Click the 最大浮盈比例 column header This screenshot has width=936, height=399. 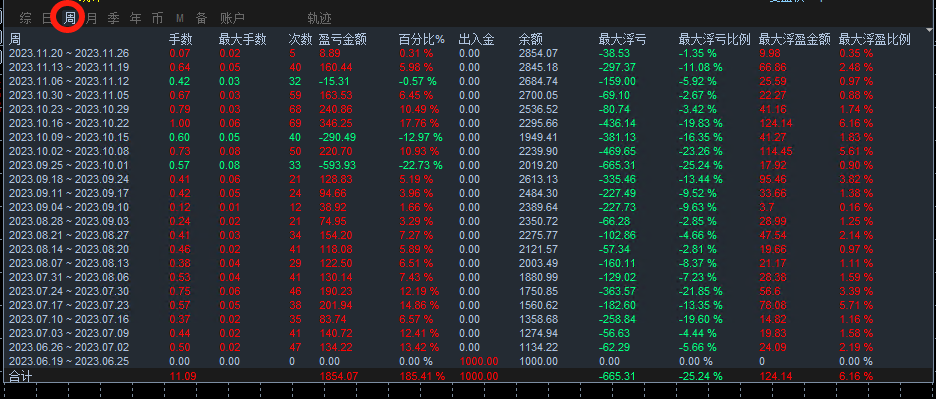point(875,40)
